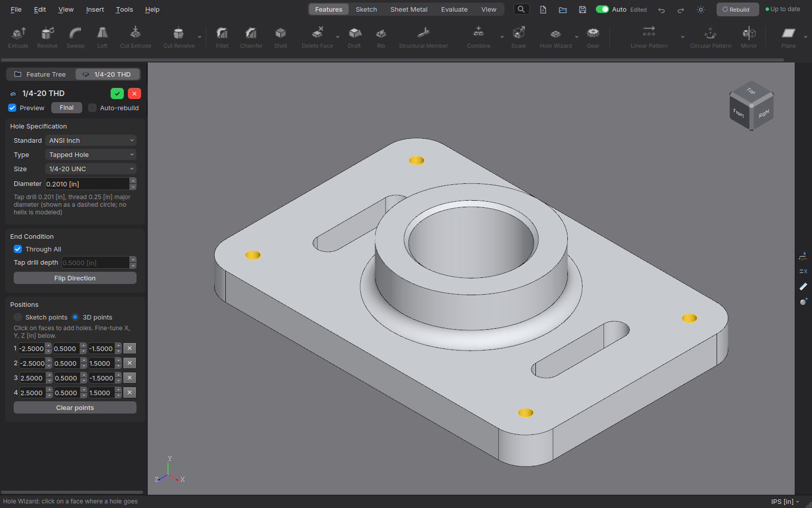Click the Diameter input field
Screen dimensions: 812x508
(x=87, y=184)
